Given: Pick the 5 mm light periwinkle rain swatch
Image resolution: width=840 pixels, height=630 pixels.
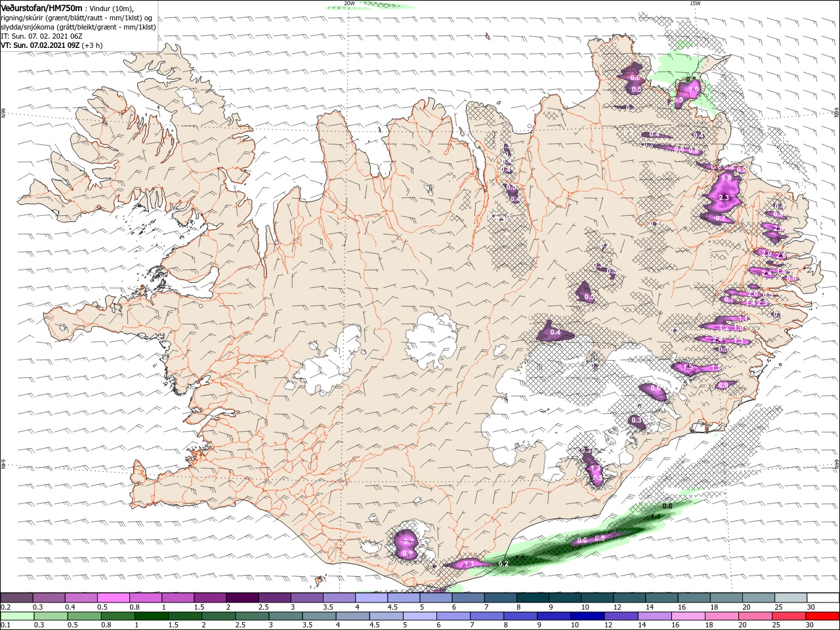Looking at the screenshot, I should pos(420,616).
